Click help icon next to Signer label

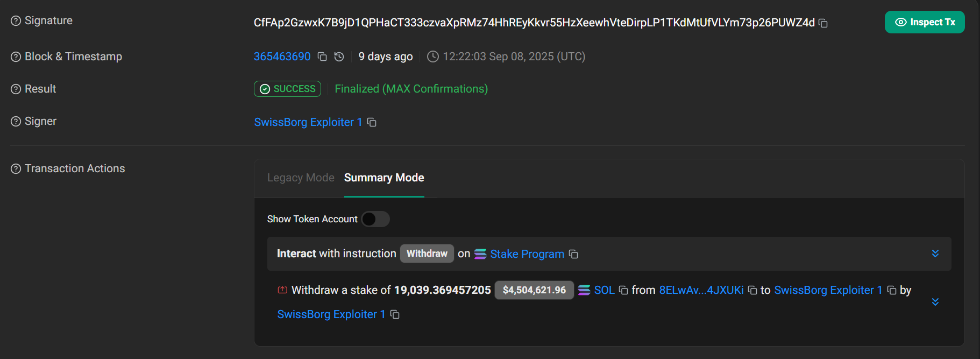pyautogui.click(x=16, y=121)
